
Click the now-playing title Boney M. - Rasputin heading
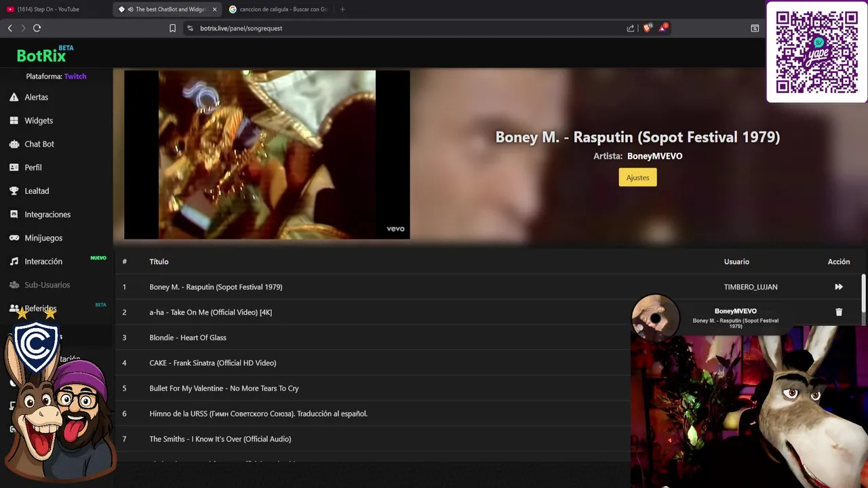pyautogui.click(x=637, y=137)
